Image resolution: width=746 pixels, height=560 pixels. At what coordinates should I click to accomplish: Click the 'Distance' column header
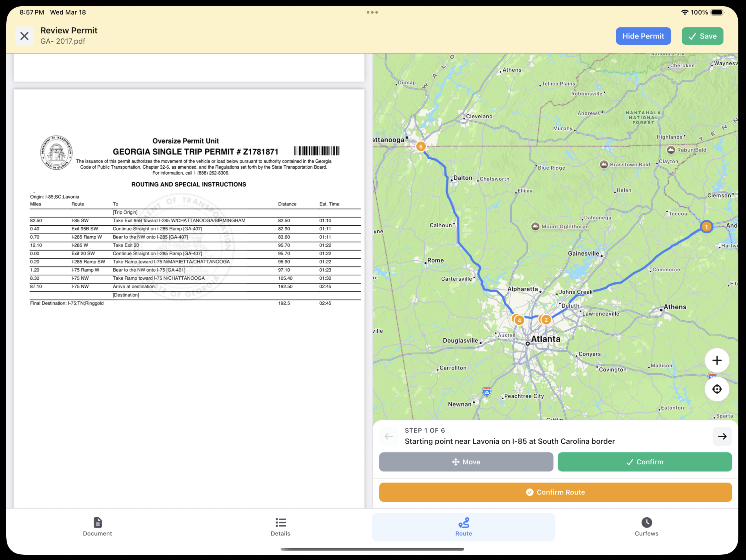tap(287, 204)
